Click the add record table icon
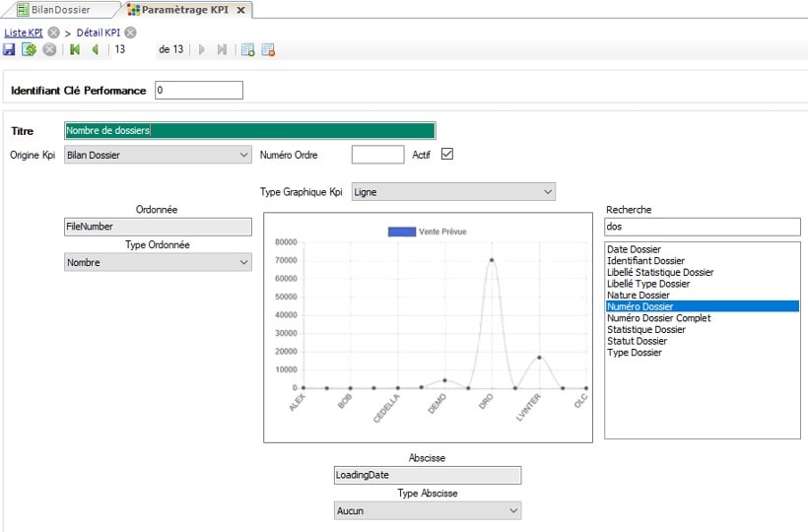 (x=248, y=50)
